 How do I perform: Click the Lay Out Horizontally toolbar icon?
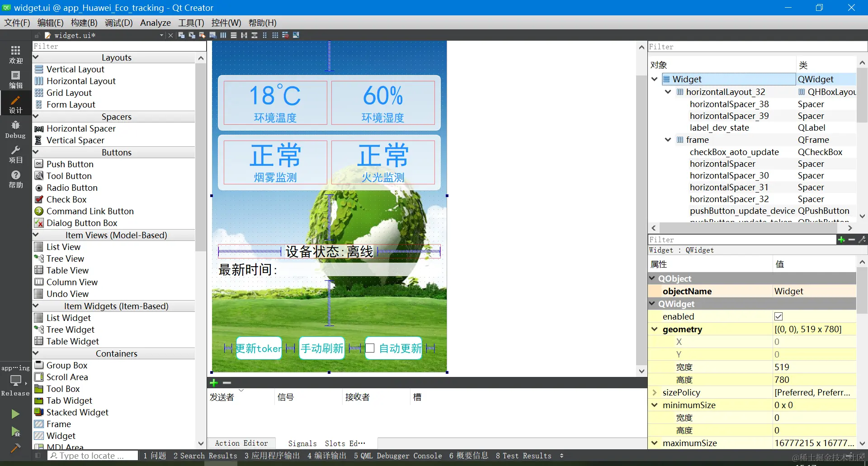pyautogui.click(x=223, y=35)
